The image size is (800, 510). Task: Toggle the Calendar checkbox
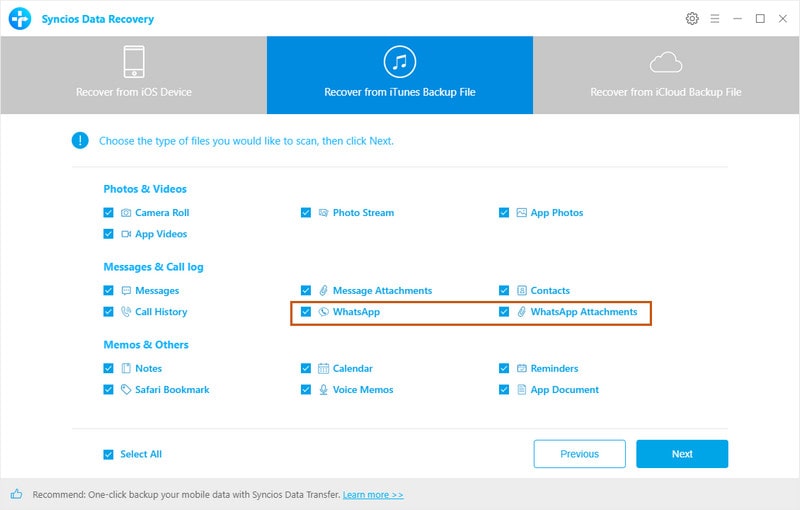306,368
